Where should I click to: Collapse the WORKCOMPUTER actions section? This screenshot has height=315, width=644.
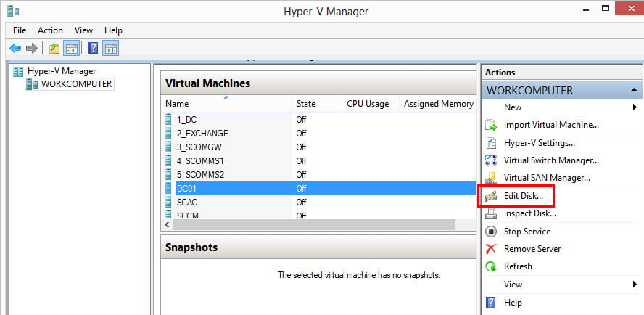coord(635,91)
